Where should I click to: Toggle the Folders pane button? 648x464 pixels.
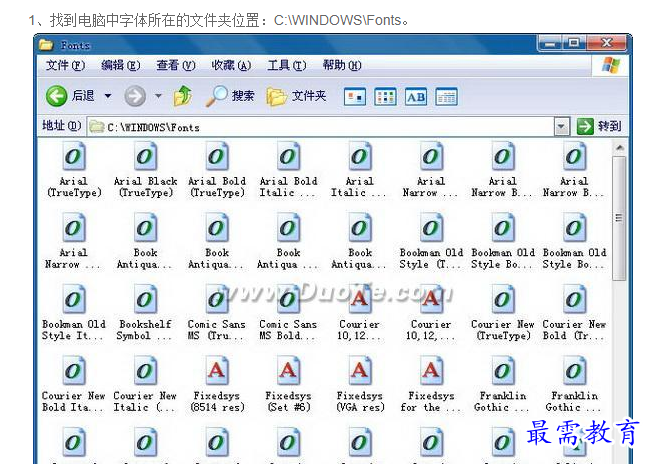coord(296,97)
